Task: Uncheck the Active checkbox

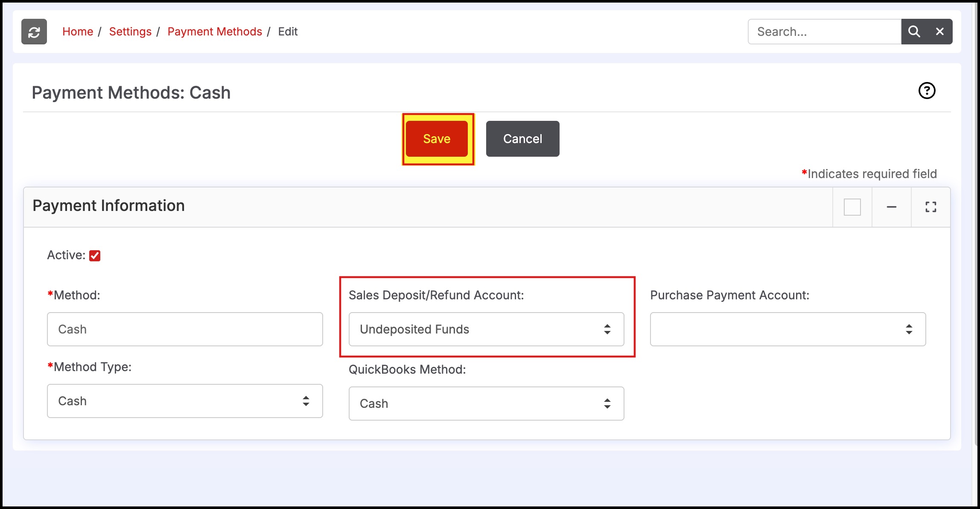Action: pyautogui.click(x=95, y=255)
